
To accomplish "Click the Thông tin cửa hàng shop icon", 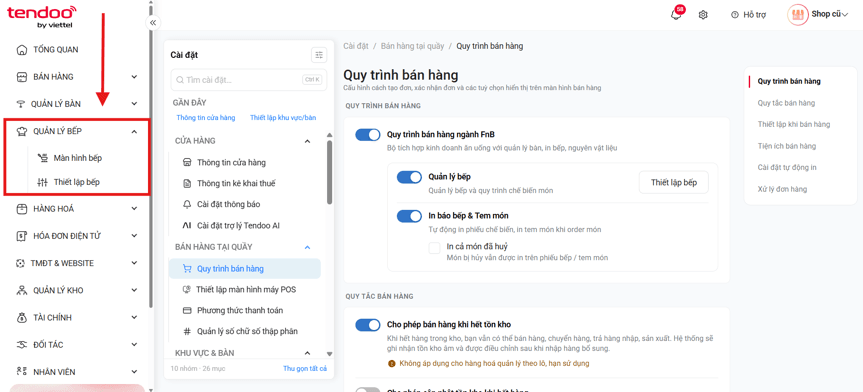I will [187, 162].
